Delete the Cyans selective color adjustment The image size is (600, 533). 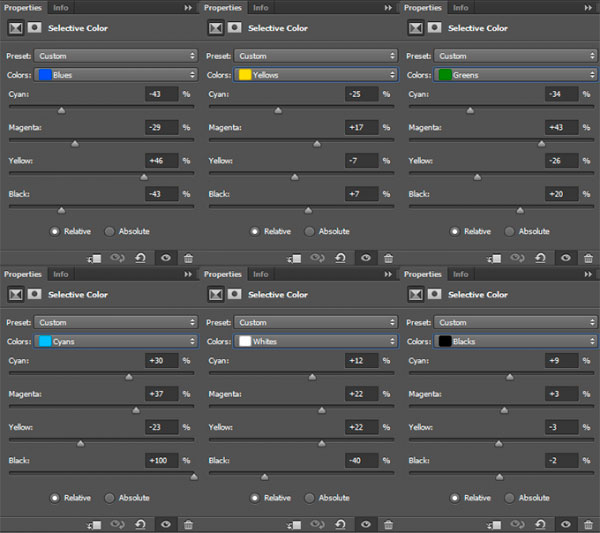pos(188,524)
